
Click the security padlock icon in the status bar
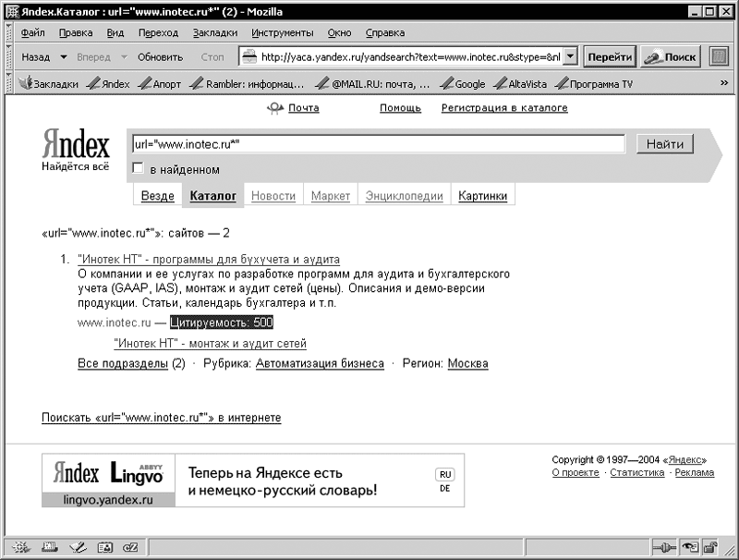coord(709,547)
